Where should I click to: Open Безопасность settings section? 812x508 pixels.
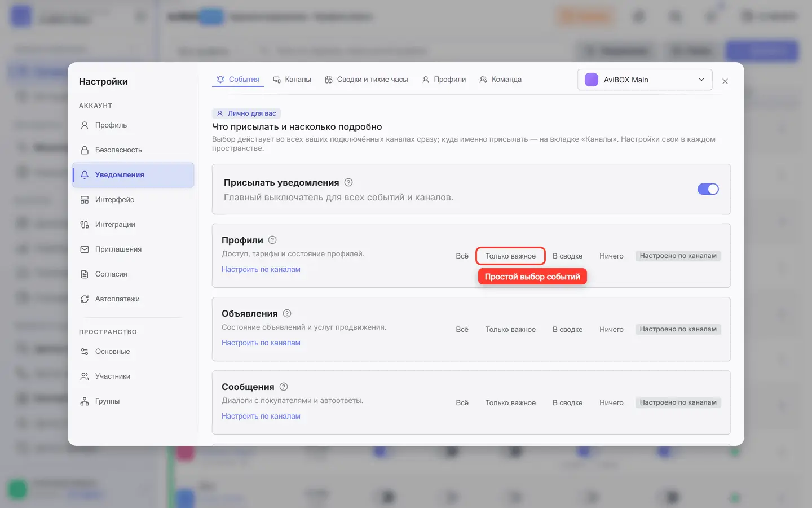(x=133, y=150)
